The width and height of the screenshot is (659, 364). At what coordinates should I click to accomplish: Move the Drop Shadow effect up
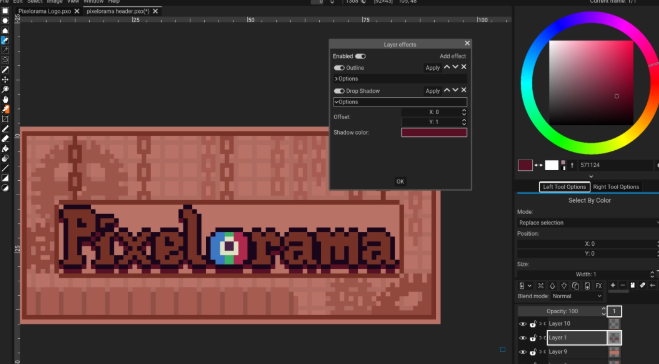click(447, 90)
